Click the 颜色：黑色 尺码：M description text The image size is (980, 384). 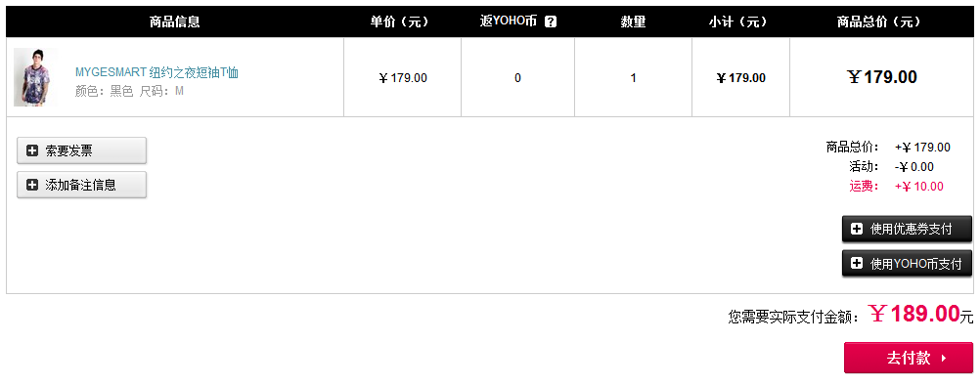(x=129, y=91)
